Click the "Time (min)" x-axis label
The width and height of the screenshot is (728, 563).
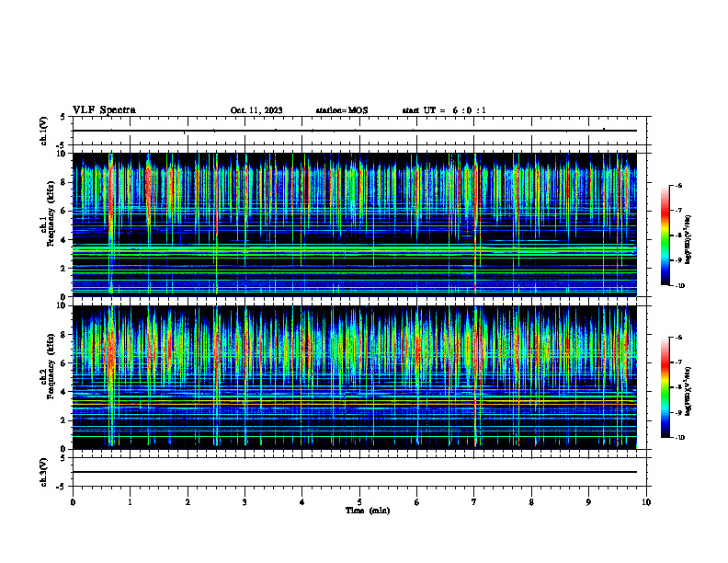368,511
